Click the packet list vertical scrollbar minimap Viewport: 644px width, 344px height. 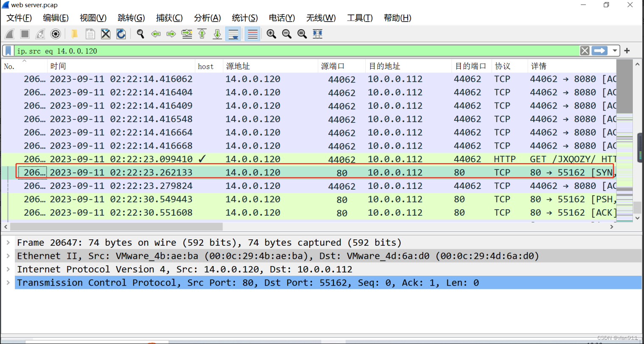(x=625, y=140)
